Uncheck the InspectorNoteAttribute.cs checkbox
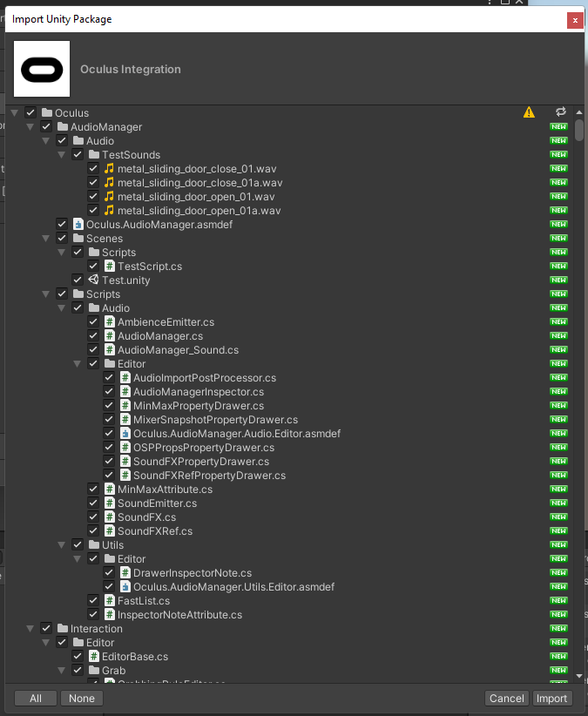 tap(93, 615)
